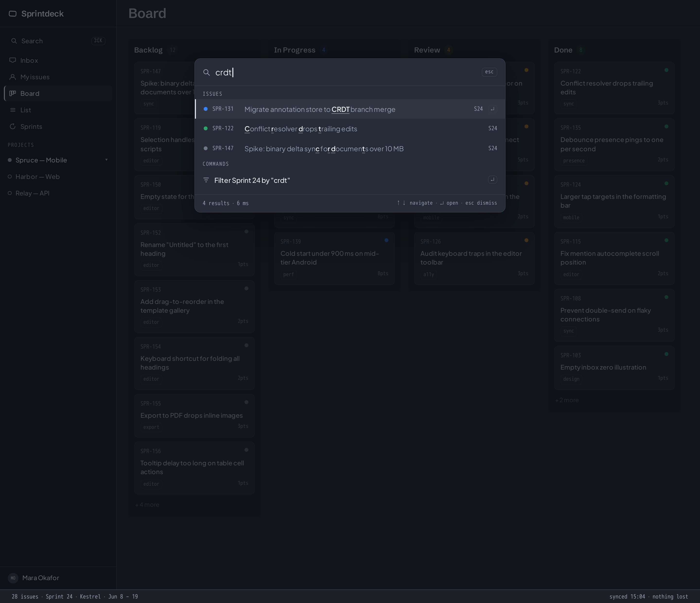Click status bar text 28 issues

click(x=25, y=597)
